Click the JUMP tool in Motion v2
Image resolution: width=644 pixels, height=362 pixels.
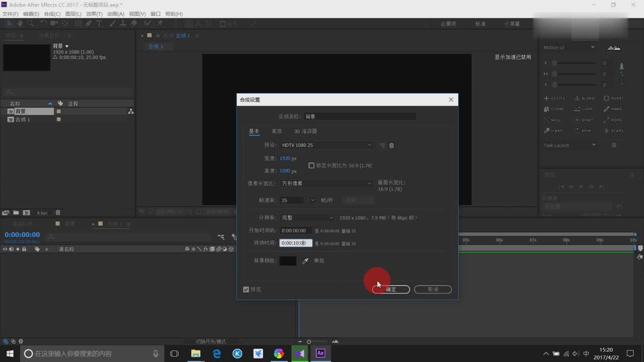point(584,109)
